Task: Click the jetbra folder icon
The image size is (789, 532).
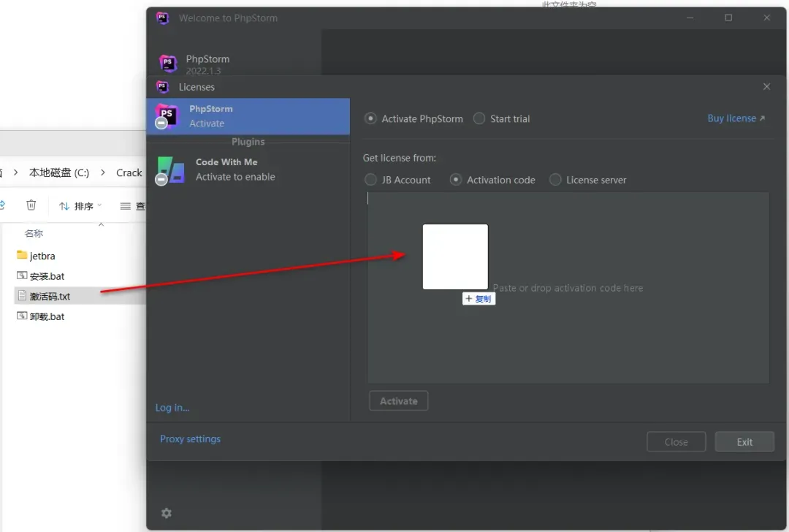Action: pyautogui.click(x=22, y=255)
